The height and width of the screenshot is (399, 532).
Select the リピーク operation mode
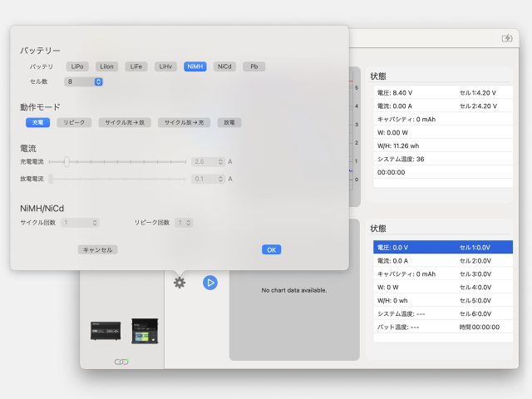[x=74, y=122]
